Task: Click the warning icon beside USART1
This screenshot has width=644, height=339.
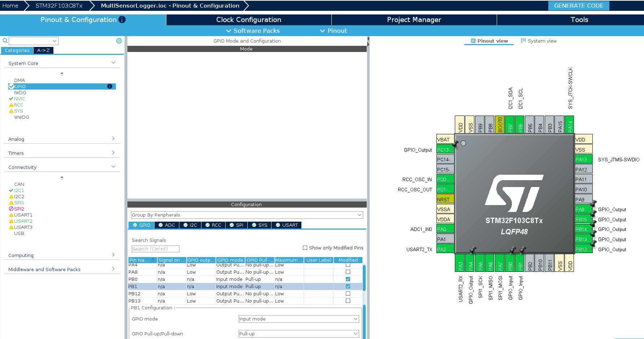Action: click(11, 215)
